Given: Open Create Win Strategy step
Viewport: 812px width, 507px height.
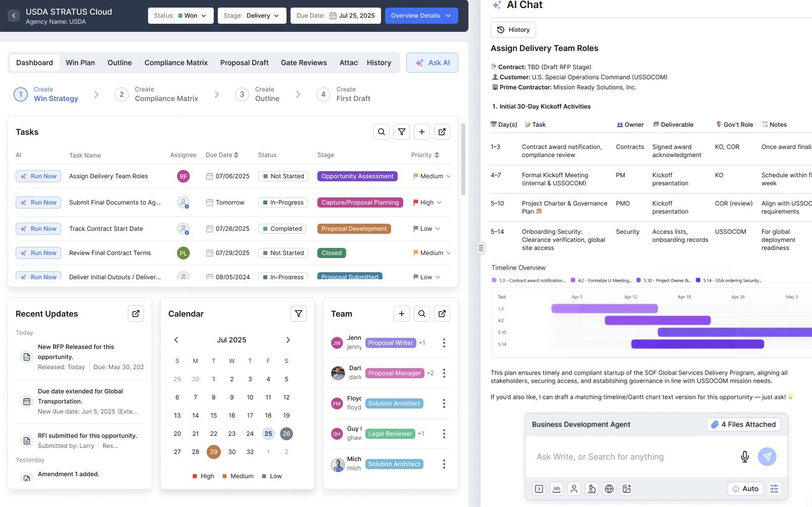Looking at the screenshot, I should coord(46,94).
